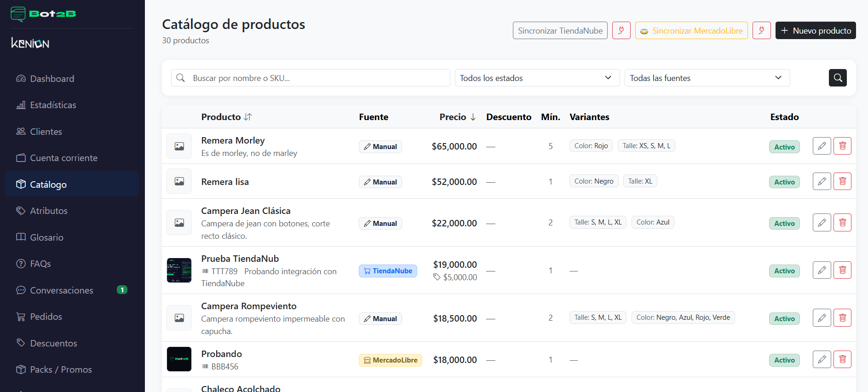The image size is (868, 392).
Task: Click the Chaleco Acolchado product name
Action: 241,388
